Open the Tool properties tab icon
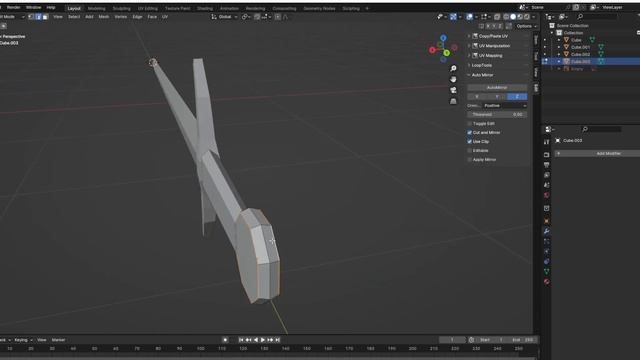 point(547,142)
